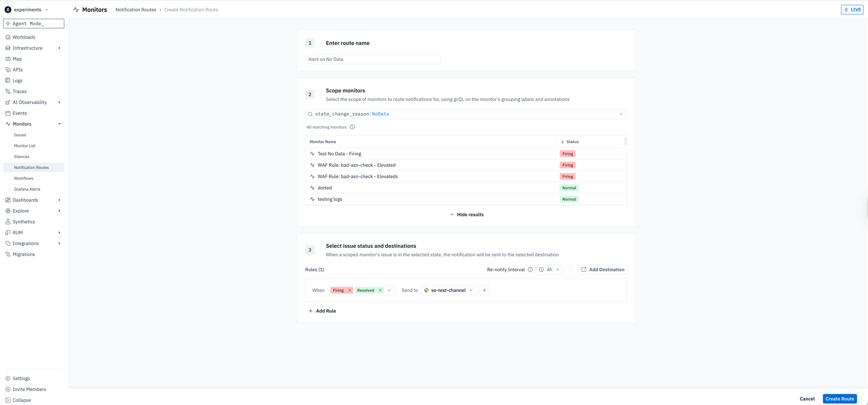Click the Slack icon in se-test-channel

[427, 290]
